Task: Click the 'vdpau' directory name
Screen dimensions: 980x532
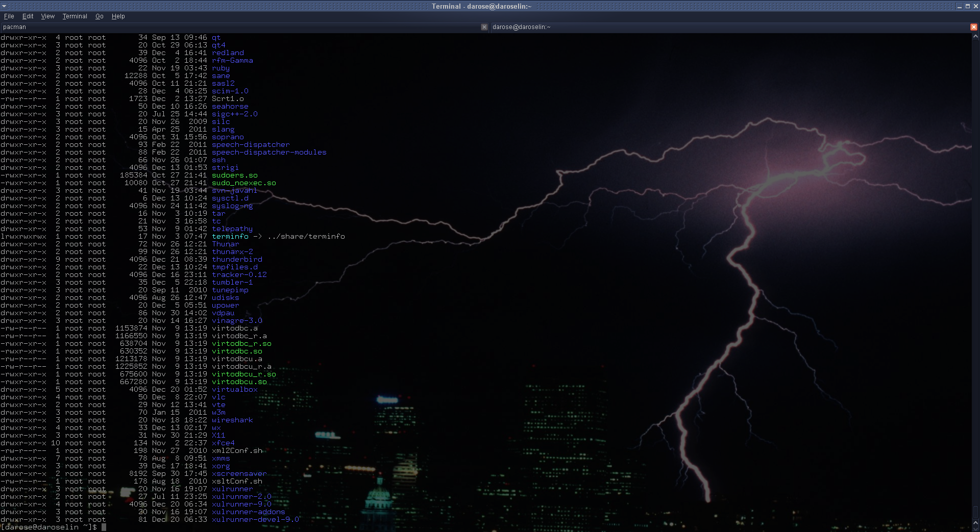Action: tap(223, 313)
